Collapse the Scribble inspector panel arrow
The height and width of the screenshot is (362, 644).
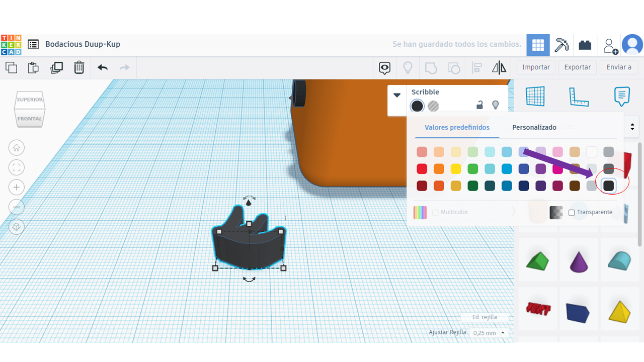tap(397, 95)
